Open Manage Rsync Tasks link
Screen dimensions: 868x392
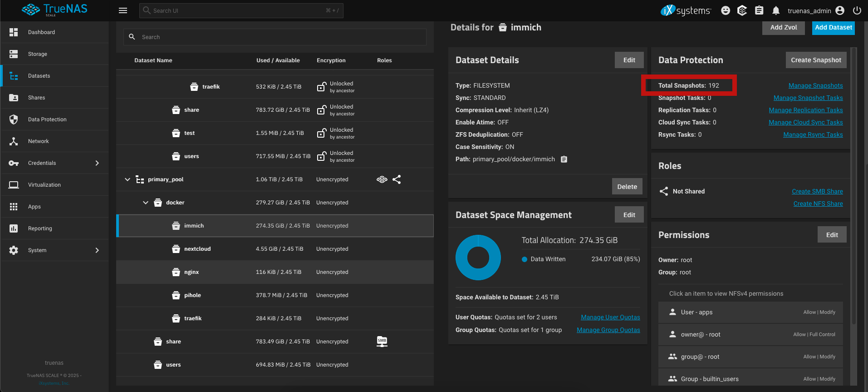[813, 134]
